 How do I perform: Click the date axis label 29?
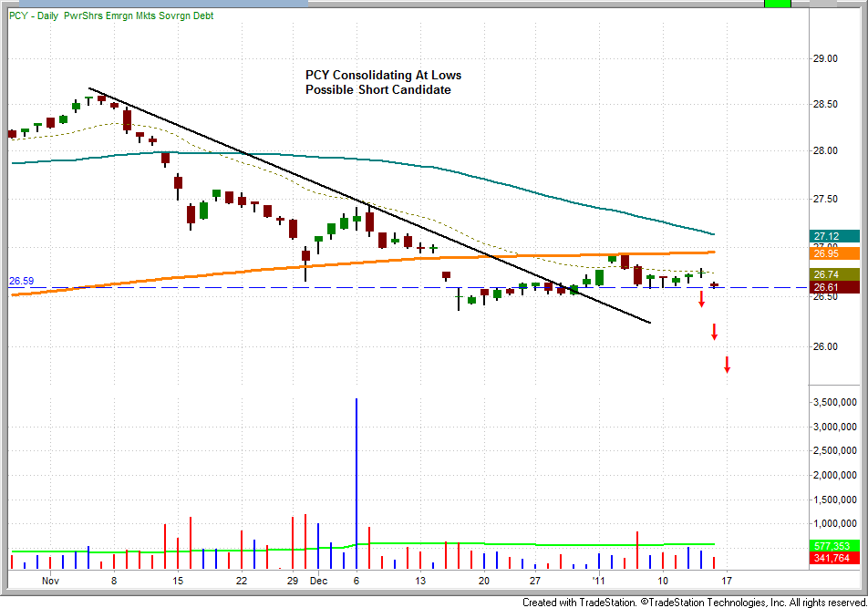pos(293,581)
